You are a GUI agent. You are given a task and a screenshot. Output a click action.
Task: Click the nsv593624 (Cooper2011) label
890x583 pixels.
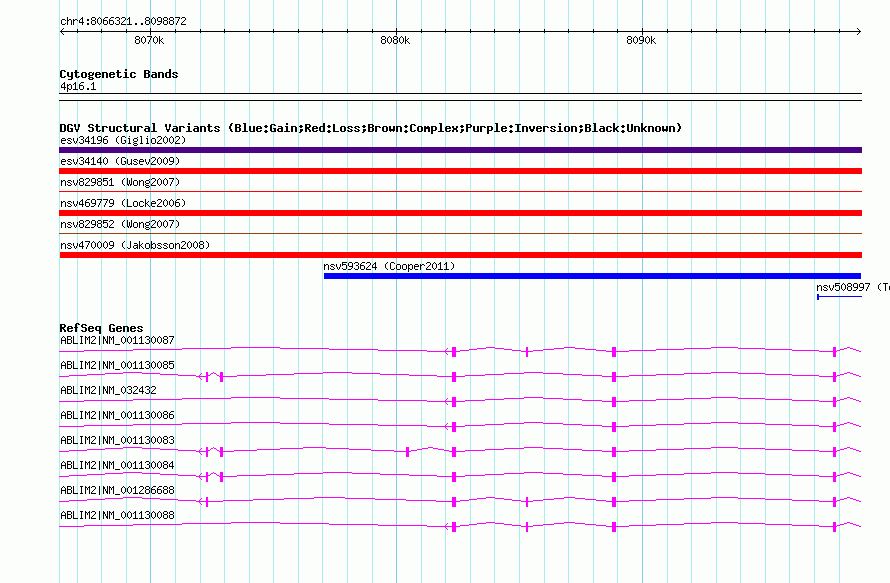389,266
